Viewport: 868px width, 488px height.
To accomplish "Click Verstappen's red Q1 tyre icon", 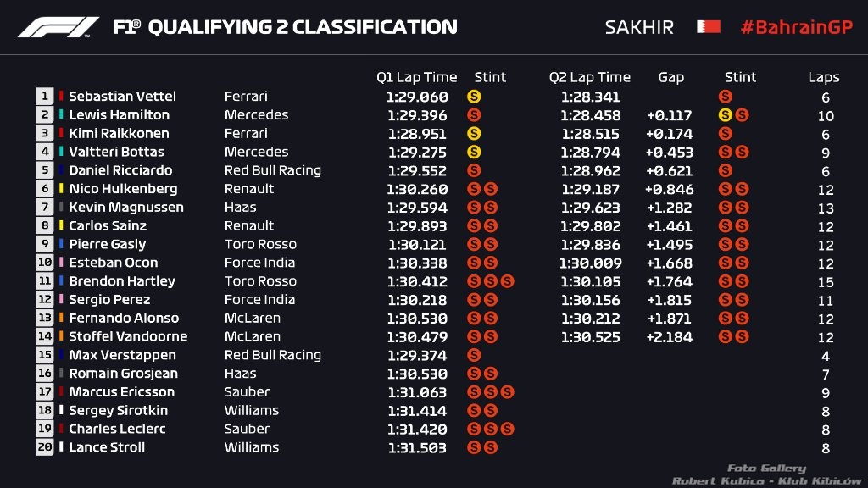I will point(474,355).
